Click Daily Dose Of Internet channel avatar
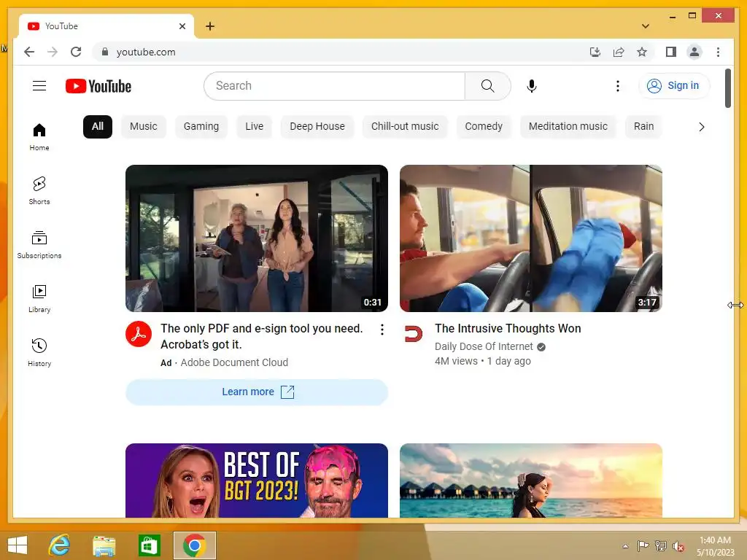Image resolution: width=747 pixels, height=560 pixels. [x=413, y=334]
